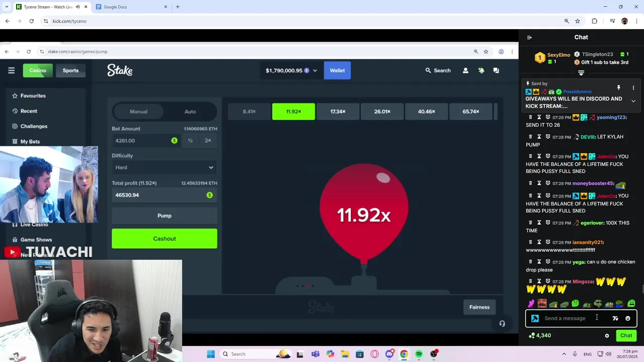View channel points balance 4,340
The width and height of the screenshot is (644, 362).
540,335
